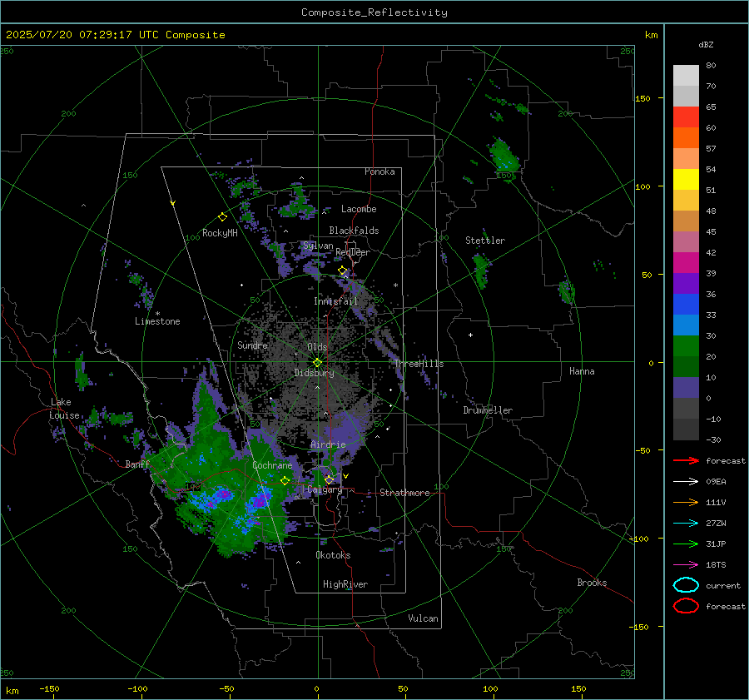Click the Drumheller label
Screen dimensions: 749x700
click(x=488, y=410)
